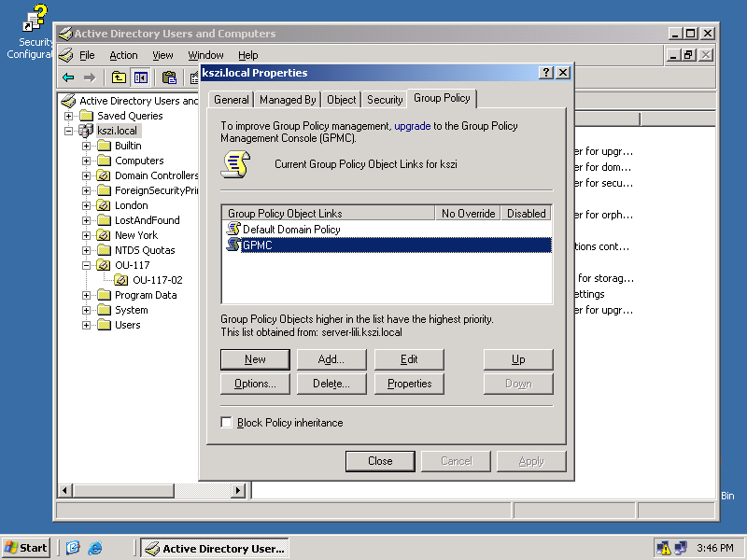Select the GPMC policy scroll icon
Screen dimensions: 747x560
coord(233,245)
